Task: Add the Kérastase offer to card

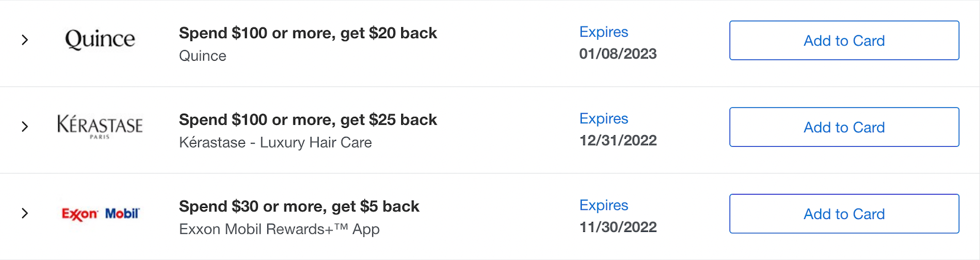Action: [x=844, y=127]
